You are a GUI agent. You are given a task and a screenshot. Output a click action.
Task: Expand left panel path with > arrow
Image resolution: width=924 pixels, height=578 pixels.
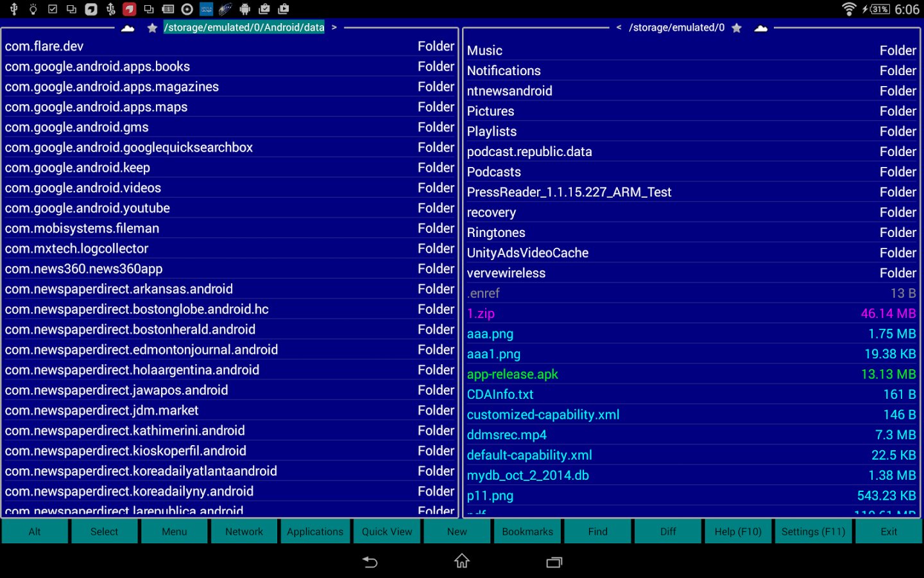[x=334, y=28]
